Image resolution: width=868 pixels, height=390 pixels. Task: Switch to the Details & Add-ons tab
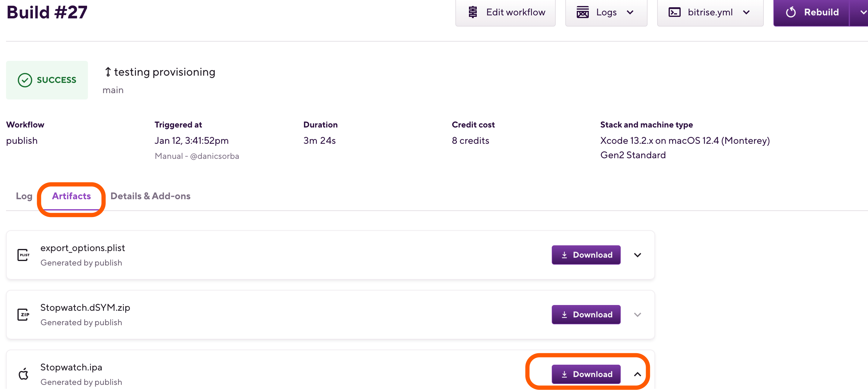[150, 196]
